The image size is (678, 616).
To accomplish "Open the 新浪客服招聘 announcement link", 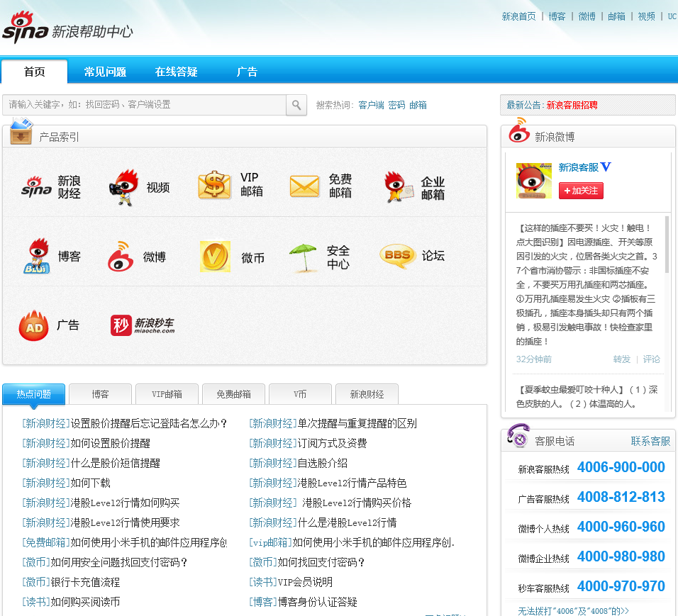I will pos(572,105).
